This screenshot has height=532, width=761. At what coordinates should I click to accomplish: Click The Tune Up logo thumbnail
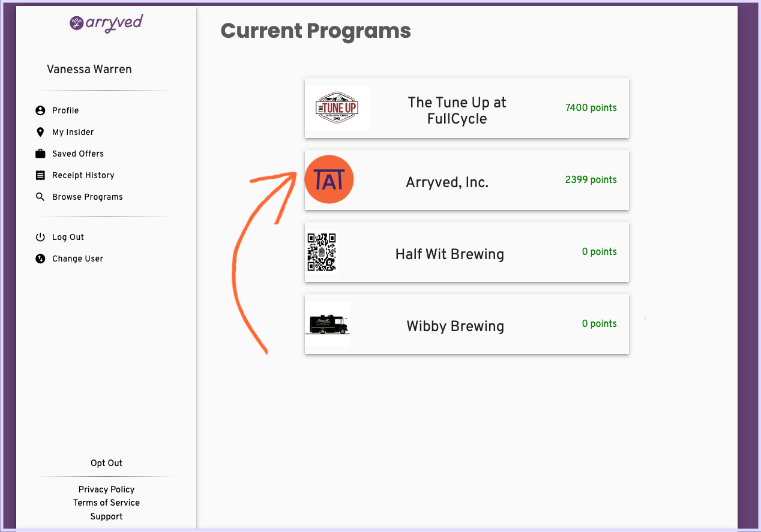click(337, 108)
